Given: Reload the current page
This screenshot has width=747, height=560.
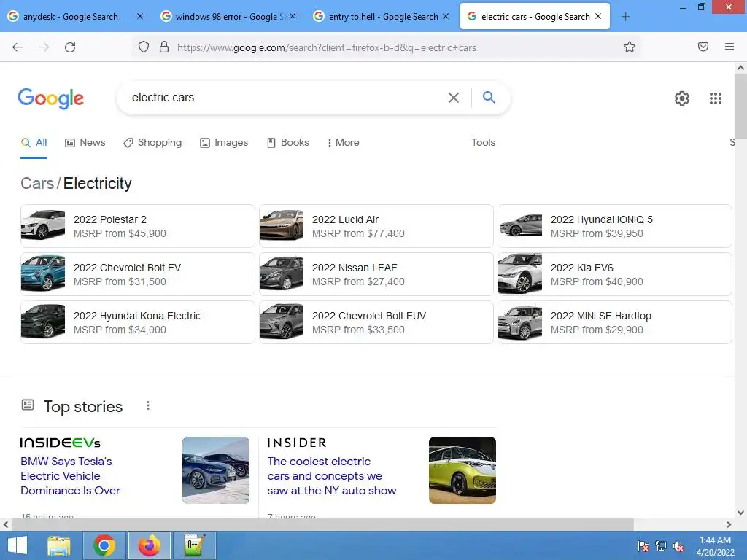Looking at the screenshot, I should click(70, 47).
